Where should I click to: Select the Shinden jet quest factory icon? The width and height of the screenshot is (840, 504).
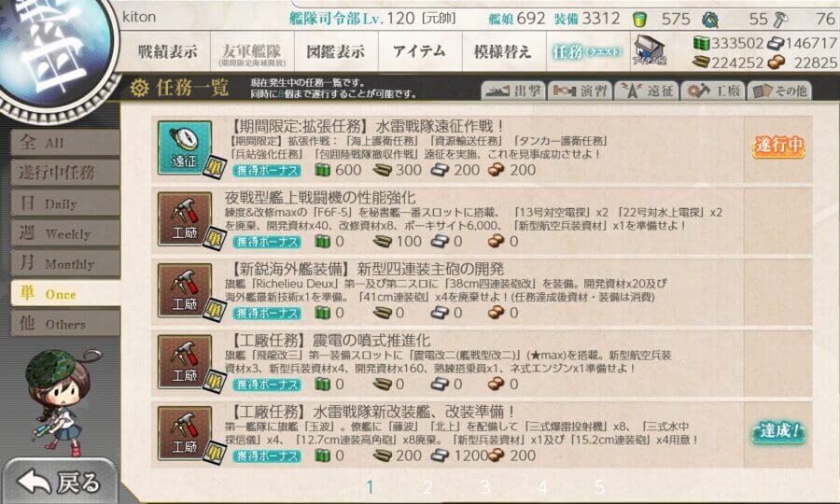pyautogui.click(x=185, y=362)
